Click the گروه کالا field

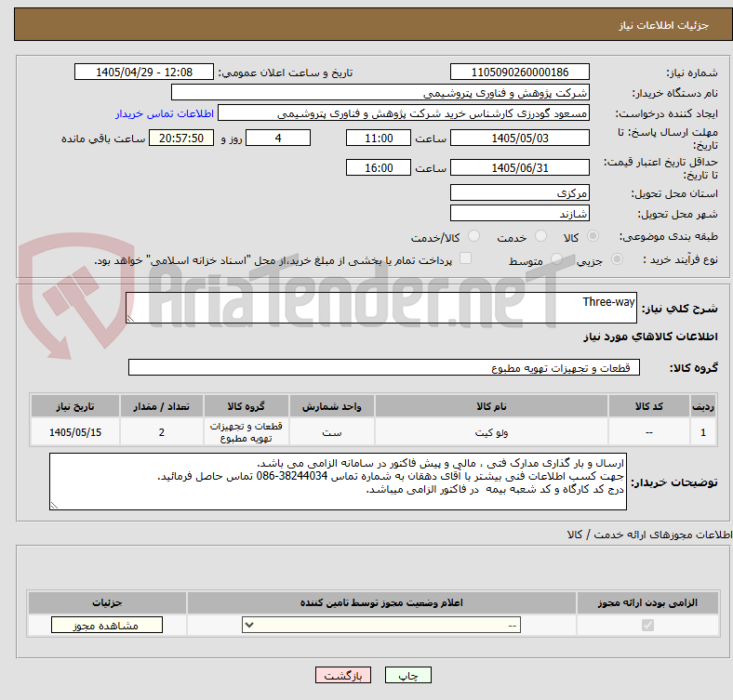(384, 368)
